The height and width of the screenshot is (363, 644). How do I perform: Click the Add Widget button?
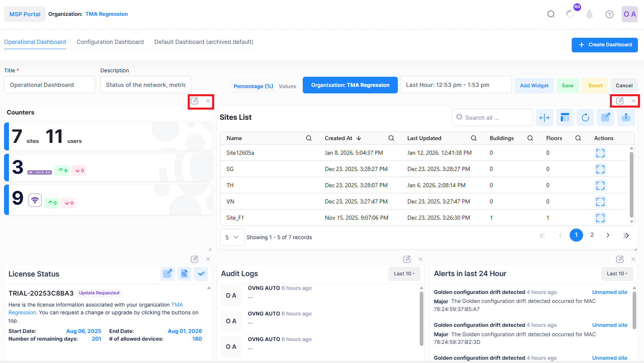click(x=534, y=86)
